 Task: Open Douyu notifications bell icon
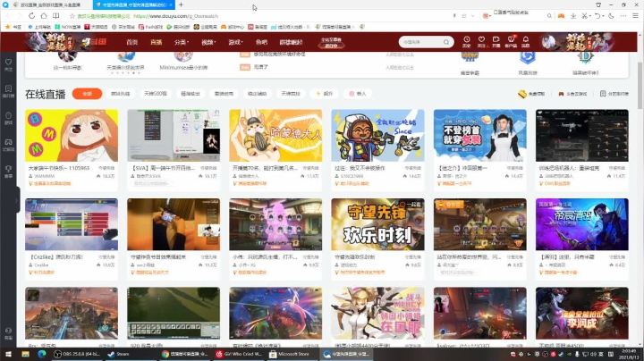click(x=526, y=41)
